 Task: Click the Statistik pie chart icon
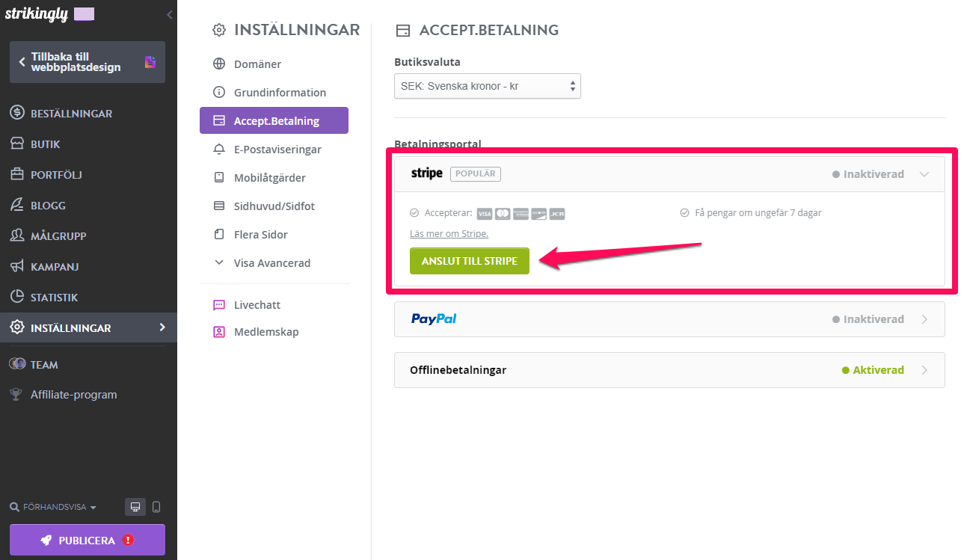[17, 297]
